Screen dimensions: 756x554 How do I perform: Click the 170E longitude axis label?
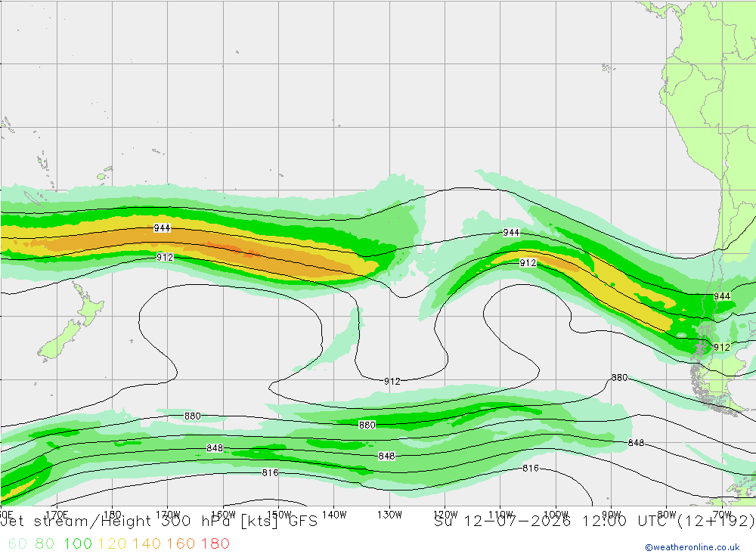point(57,515)
